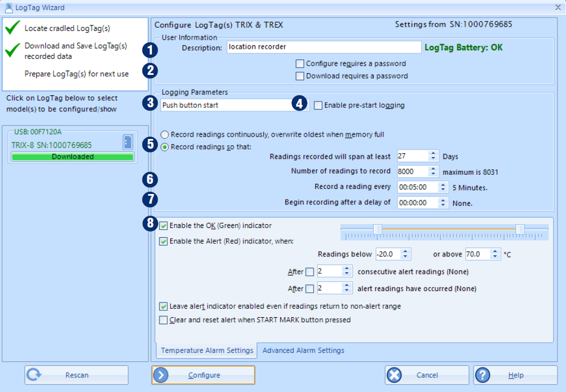Enable Configure requires a password
The height and width of the screenshot is (392, 566).
pyautogui.click(x=299, y=64)
